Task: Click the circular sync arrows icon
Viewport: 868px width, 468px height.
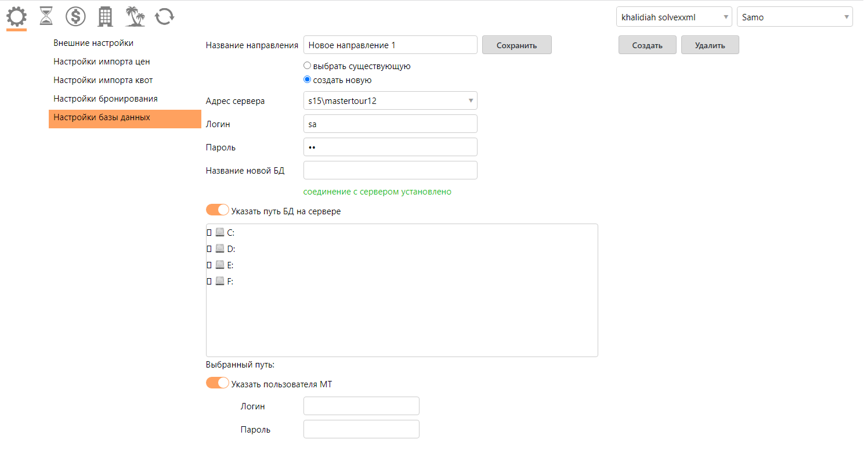Action: (165, 17)
